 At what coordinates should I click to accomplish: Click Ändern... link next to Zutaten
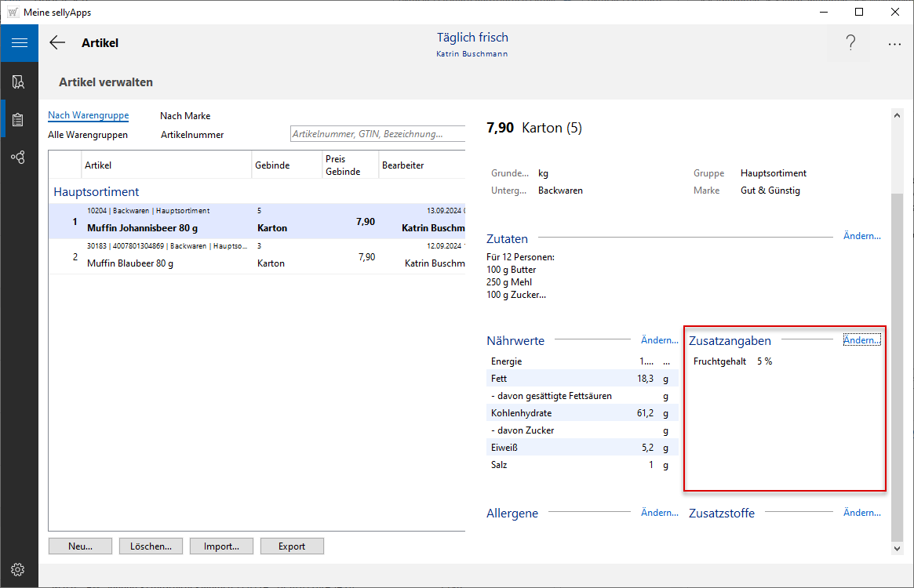(x=861, y=236)
